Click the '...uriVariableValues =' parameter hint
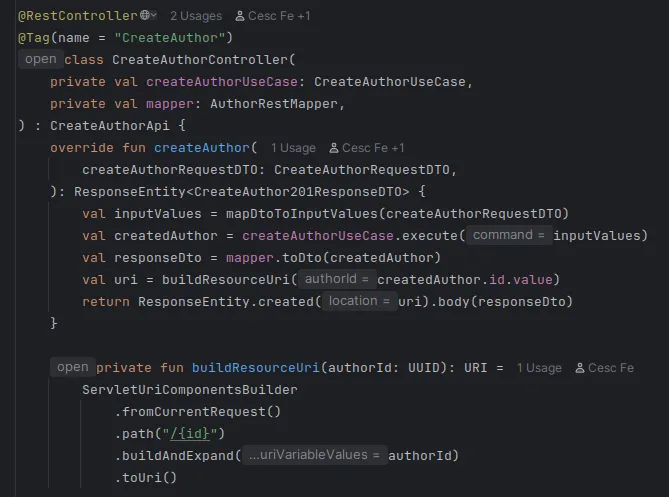Image resolution: width=669 pixels, height=497 pixels. point(314,455)
